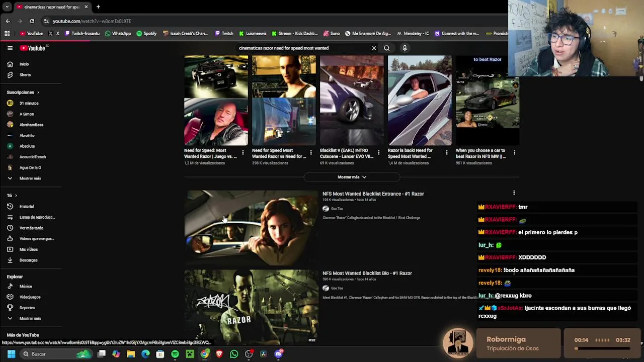Image resolution: width=644 pixels, height=362 pixels.
Task: Click the search magnifier button
Action: coord(387,48)
